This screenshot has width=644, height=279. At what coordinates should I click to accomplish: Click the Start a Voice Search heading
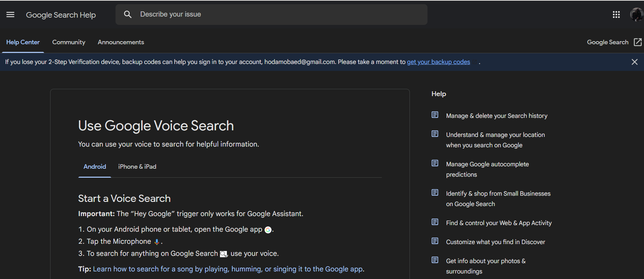pyautogui.click(x=125, y=198)
